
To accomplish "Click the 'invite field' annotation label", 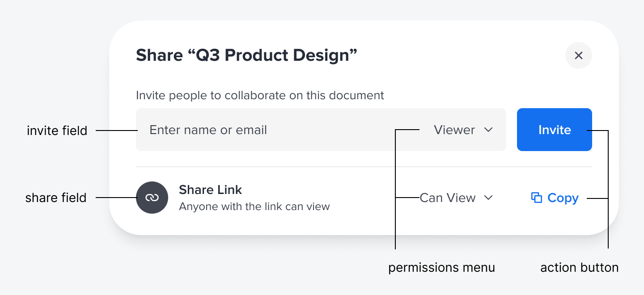I will point(57,131).
